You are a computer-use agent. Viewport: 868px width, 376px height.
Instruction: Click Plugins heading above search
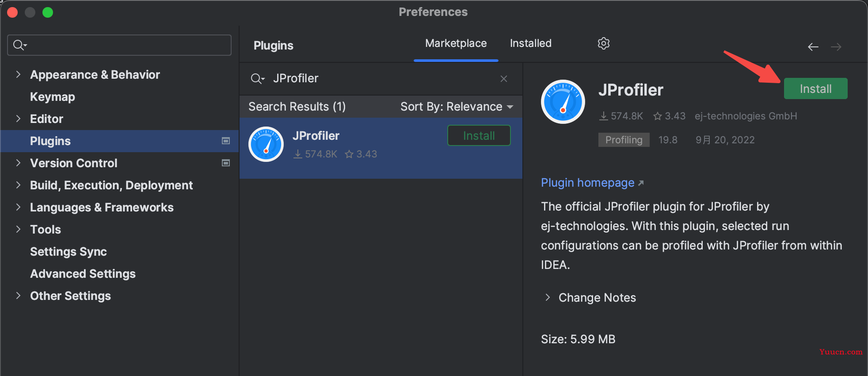click(273, 46)
